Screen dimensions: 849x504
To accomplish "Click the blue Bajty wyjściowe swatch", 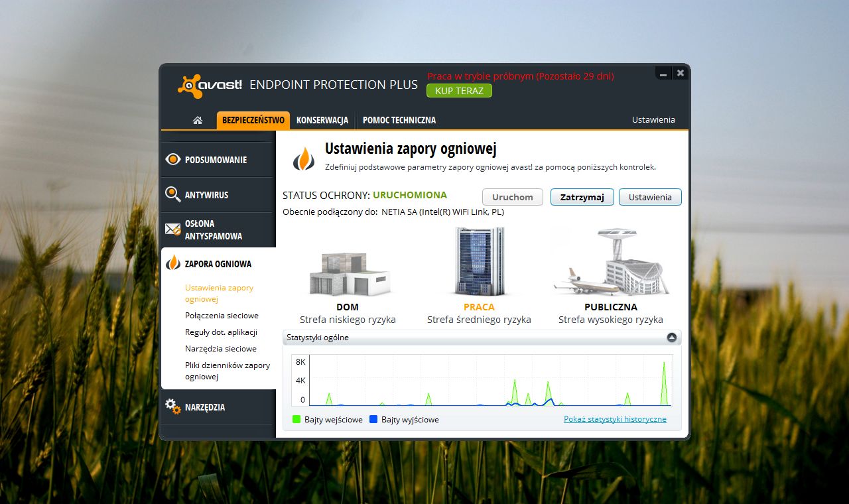I will point(373,419).
